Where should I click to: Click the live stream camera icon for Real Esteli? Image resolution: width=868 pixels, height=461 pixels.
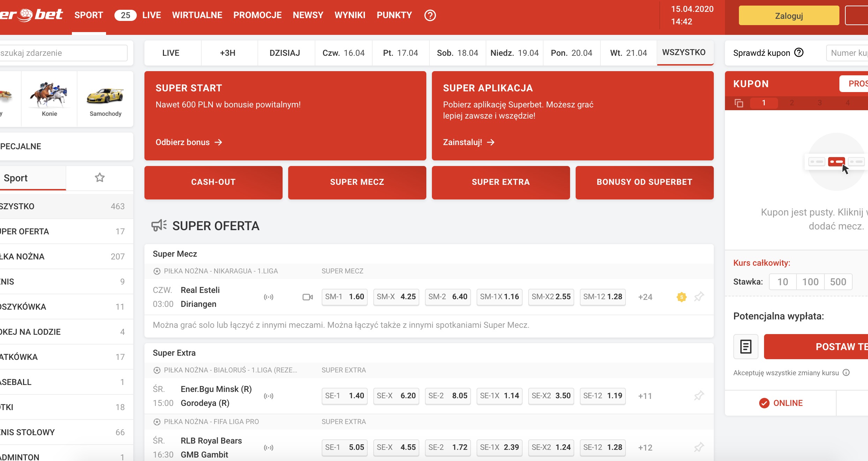point(307,297)
